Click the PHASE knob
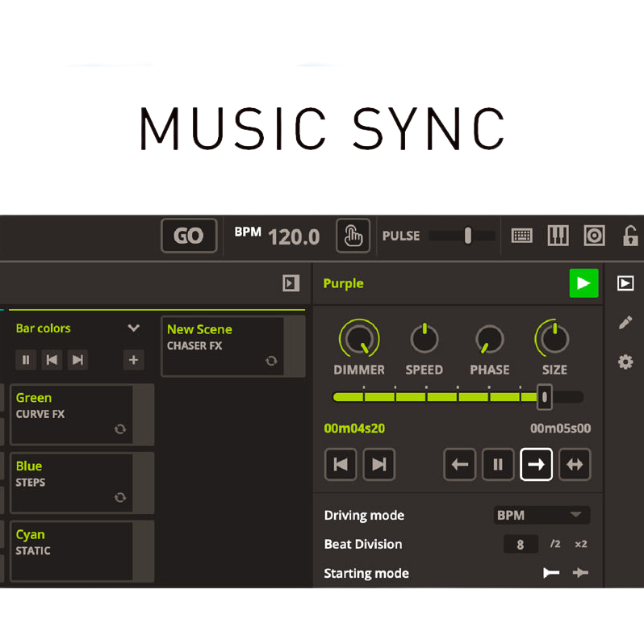Screen dimensions: 644x644 click(489, 339)
